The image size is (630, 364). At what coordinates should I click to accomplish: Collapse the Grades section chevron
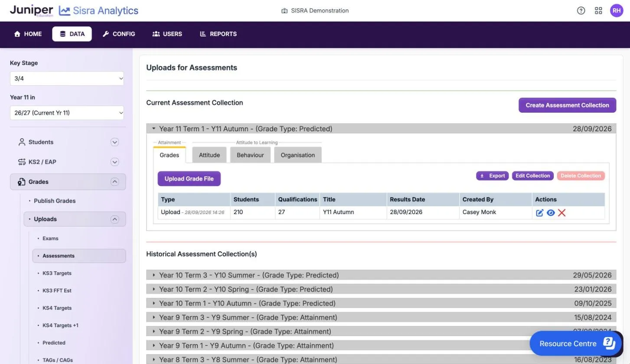click(x=114, y=182)
